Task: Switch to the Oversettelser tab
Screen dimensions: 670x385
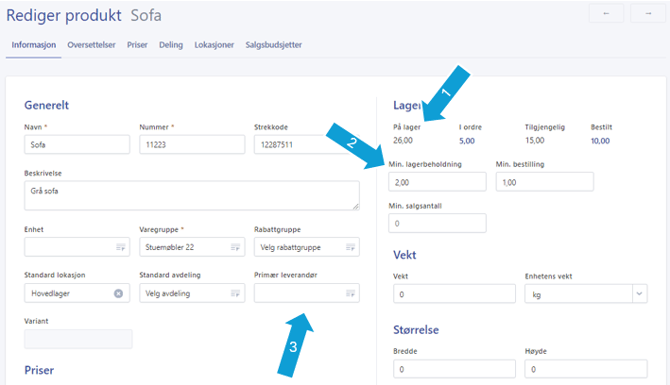Action: click(x=91, y=45)
